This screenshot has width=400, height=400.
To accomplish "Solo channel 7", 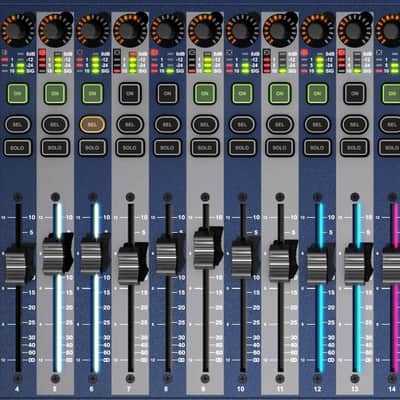I will tap(130, 148).
